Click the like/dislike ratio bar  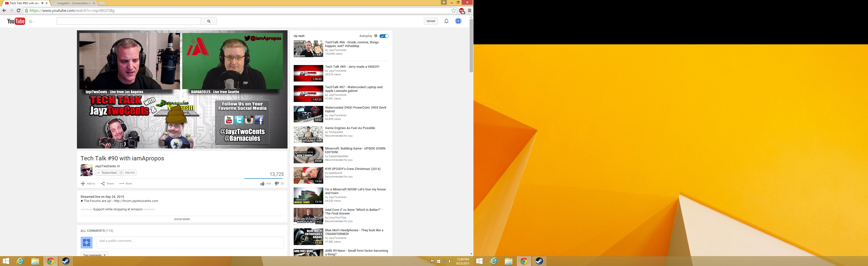[x=264, y=179]
